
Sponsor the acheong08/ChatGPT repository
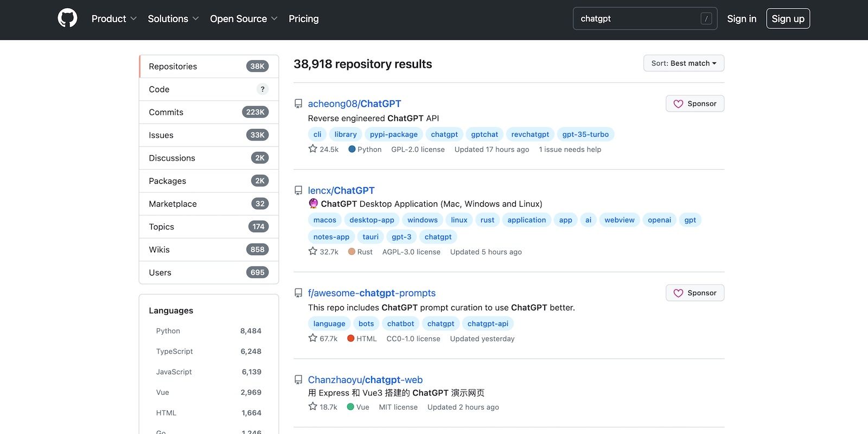[694, 104]
